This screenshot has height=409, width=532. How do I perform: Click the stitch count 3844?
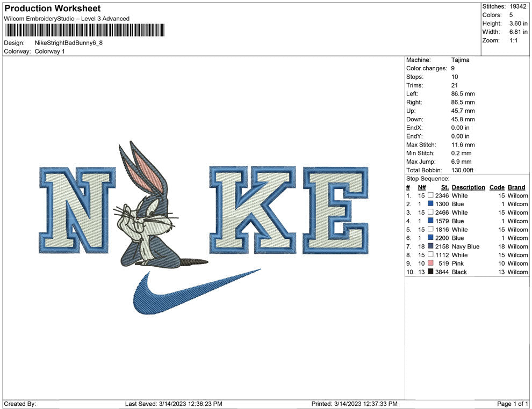[x=442, y=272]
